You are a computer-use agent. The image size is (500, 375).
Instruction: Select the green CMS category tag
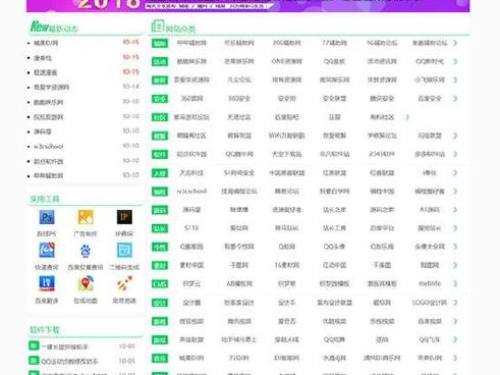click(160, 284)
